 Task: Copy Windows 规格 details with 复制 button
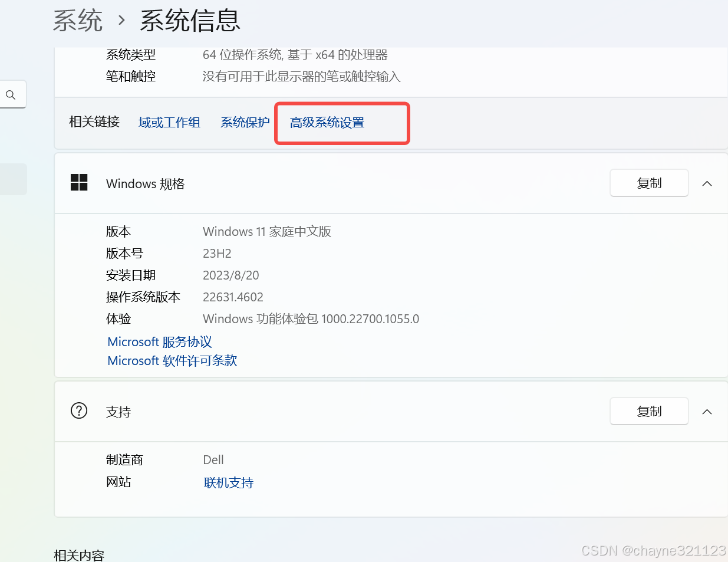(649, 183)
